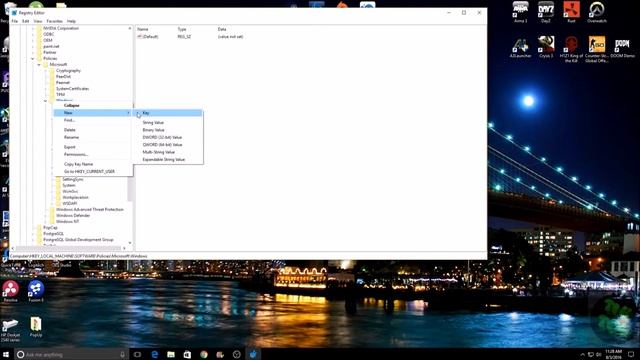The width and height of the screenshot is (640, 360).
Task: Click Copy Key Name menu entry
Action: (x=93, y=164)
